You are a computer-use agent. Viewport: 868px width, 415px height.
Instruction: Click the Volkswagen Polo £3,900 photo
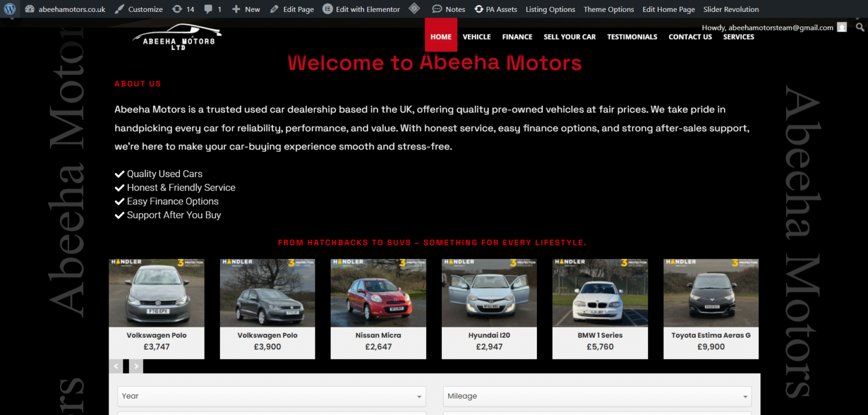click(x=267, y=293)
